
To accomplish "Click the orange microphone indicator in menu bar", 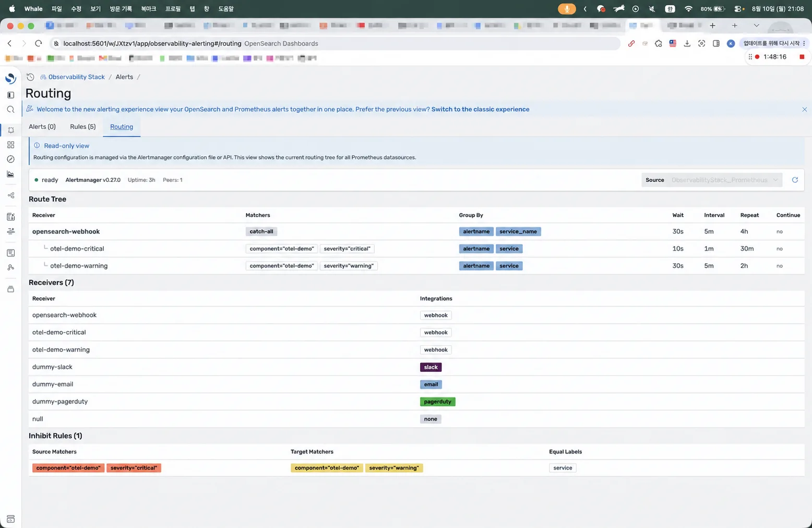I will click(567, 9).
